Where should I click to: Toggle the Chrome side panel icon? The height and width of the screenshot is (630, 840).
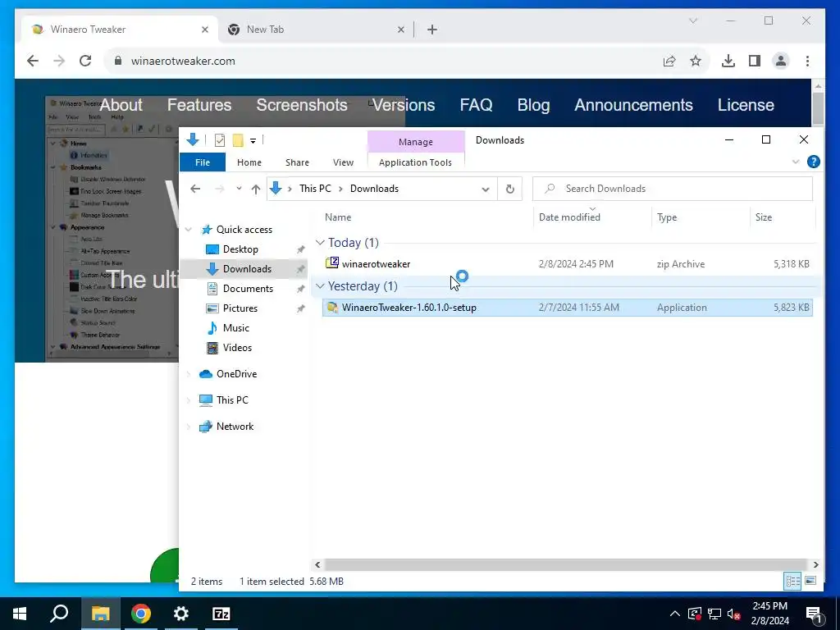pyautogui.click(x=755, y=61)
